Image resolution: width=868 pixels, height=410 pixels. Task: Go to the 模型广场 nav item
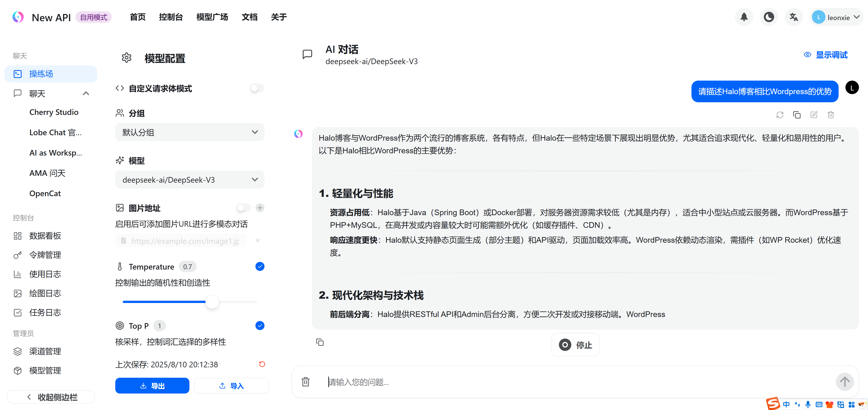[x=212, y=17]
